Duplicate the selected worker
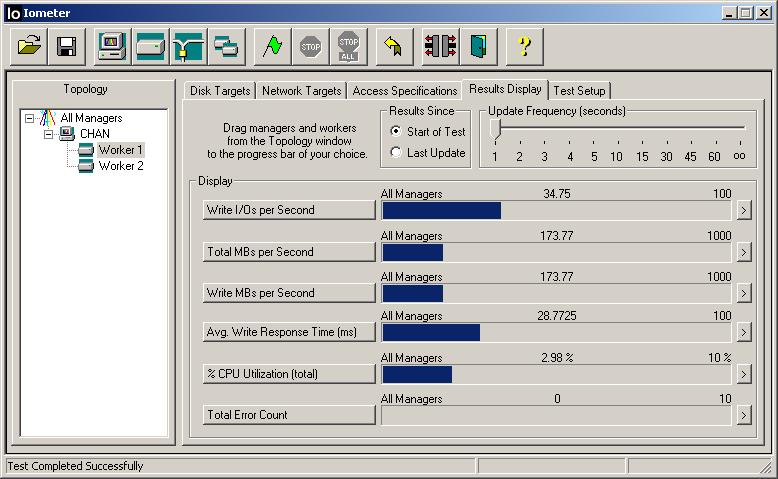This screenshot has height=479, width=778. [x=227, y=47]
